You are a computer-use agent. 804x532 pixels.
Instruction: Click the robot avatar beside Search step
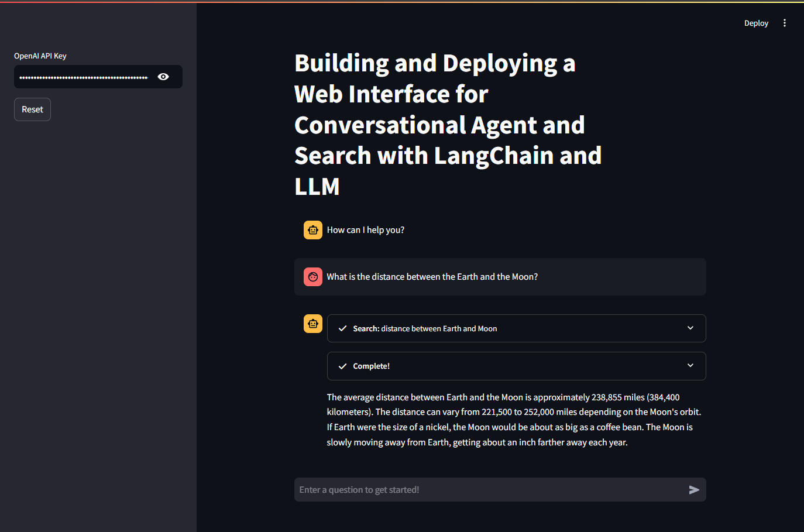tap(313, 324)
